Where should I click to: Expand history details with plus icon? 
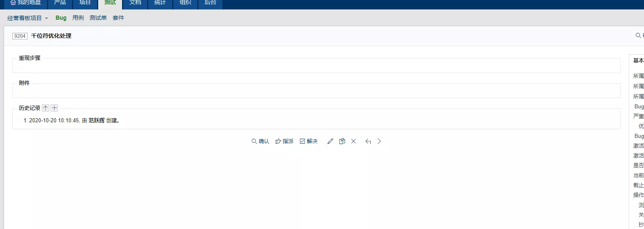54,108
